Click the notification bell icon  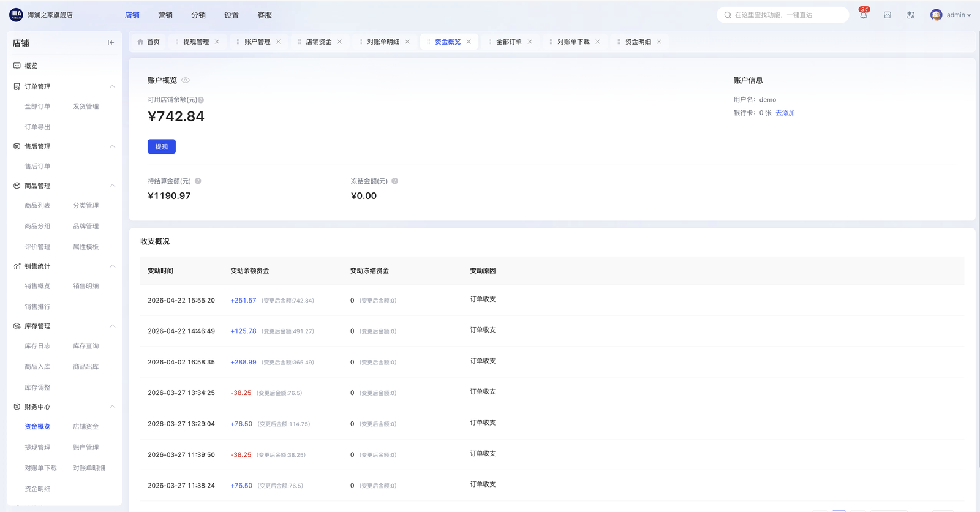pyautogui.click(x=863, y=15)
